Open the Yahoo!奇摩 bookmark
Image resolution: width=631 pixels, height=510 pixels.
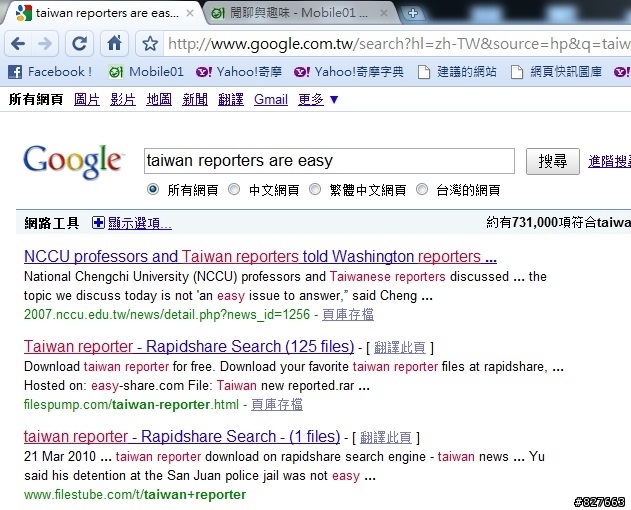[239, 72]
